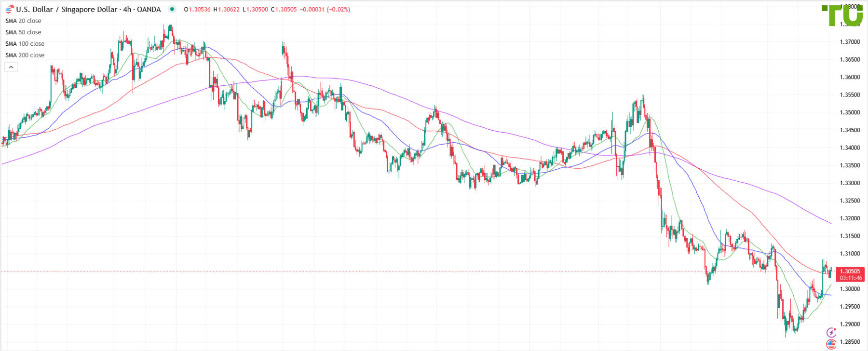Click price axis label 1.32000
Screen dimensions: 868x351
click(850, 218)
